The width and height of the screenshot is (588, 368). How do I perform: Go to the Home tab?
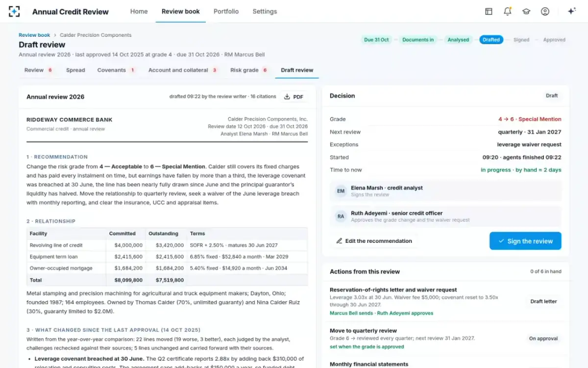pyautogui.click(x=139, y=11)
